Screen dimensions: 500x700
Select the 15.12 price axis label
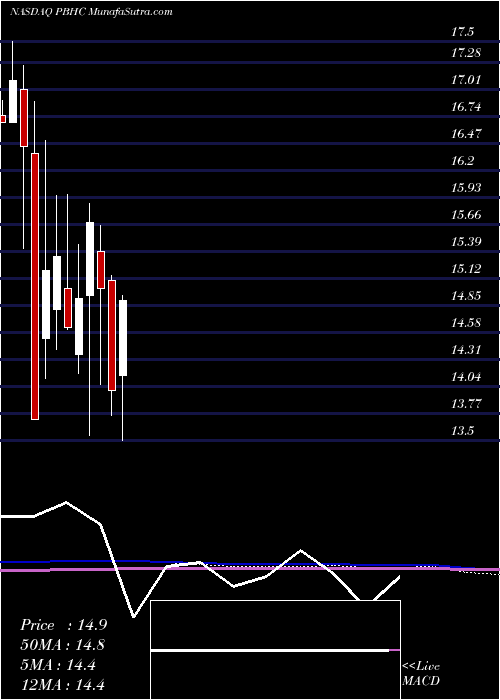point(466,269)
